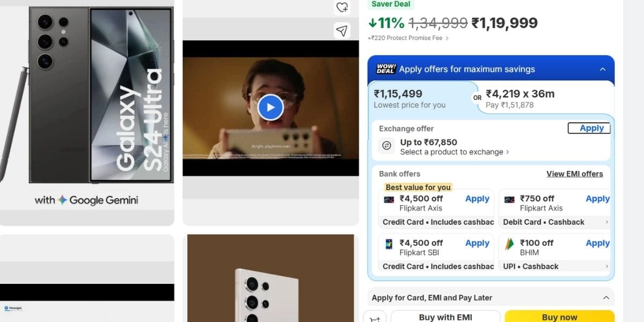Click the Flipkart SBI card icon
The width and height of the screenshot is (644, 322).
[389, 244]
